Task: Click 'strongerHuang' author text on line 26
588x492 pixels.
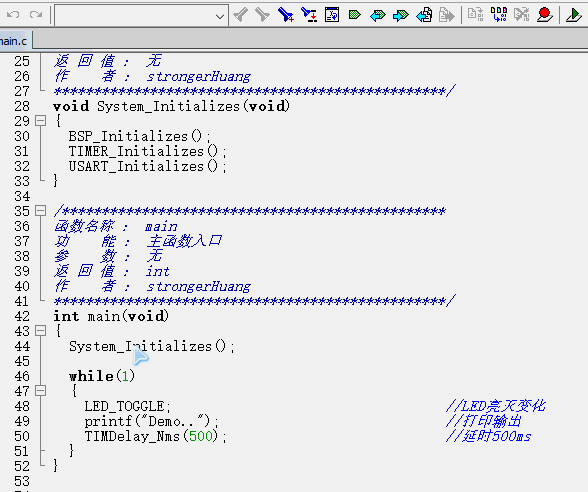Action: 198,76
